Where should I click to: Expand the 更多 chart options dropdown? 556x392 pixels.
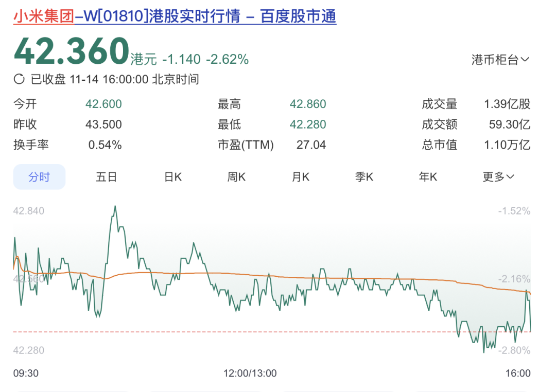[498, 176]
